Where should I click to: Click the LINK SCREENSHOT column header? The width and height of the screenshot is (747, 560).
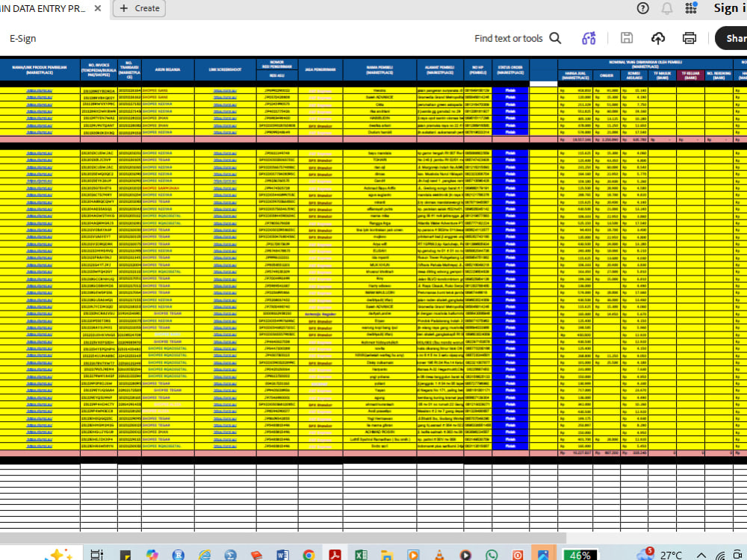pos(225,69)
